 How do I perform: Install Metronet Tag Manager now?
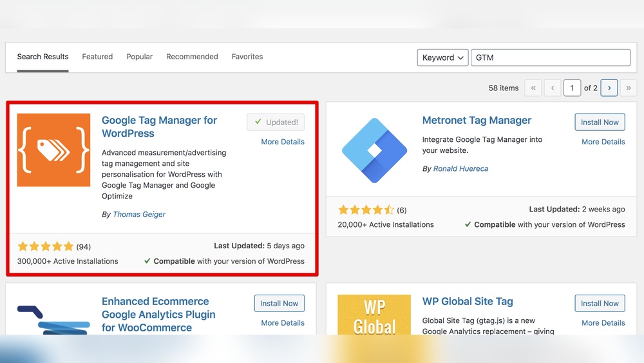coord(600,122)
